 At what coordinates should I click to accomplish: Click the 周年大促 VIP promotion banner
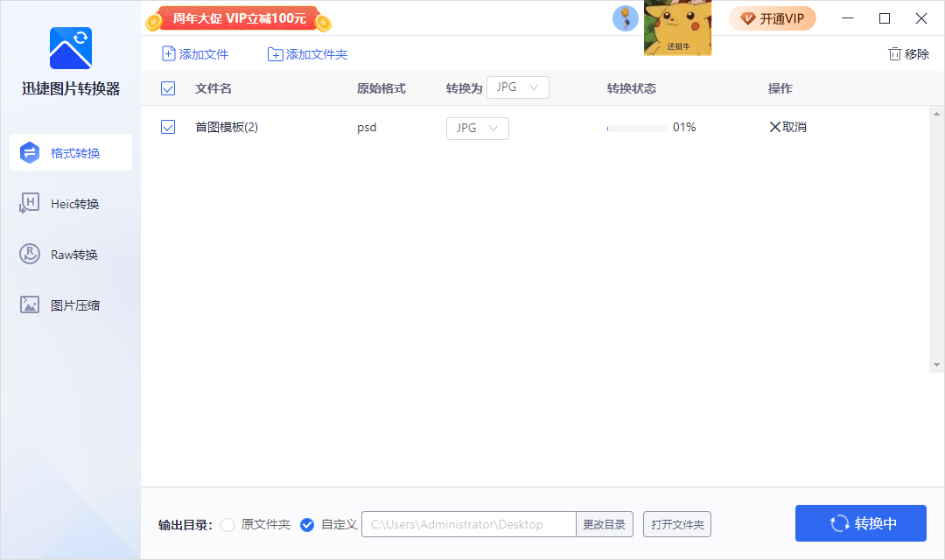pos(239,18)
